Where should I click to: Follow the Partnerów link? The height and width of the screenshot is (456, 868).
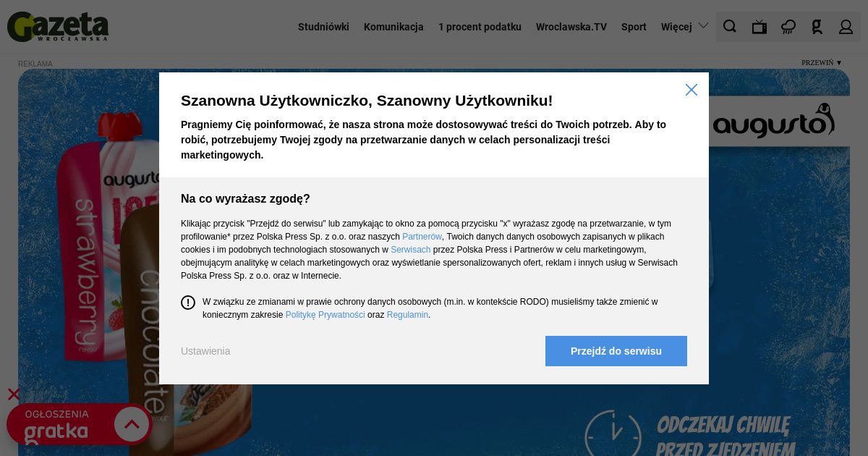(422, 237)
